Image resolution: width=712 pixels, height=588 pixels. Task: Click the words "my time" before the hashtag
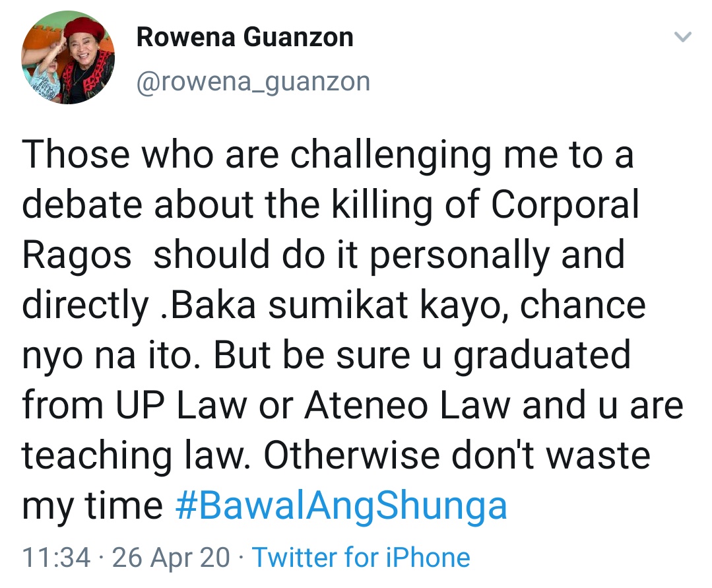coord(92,506)
